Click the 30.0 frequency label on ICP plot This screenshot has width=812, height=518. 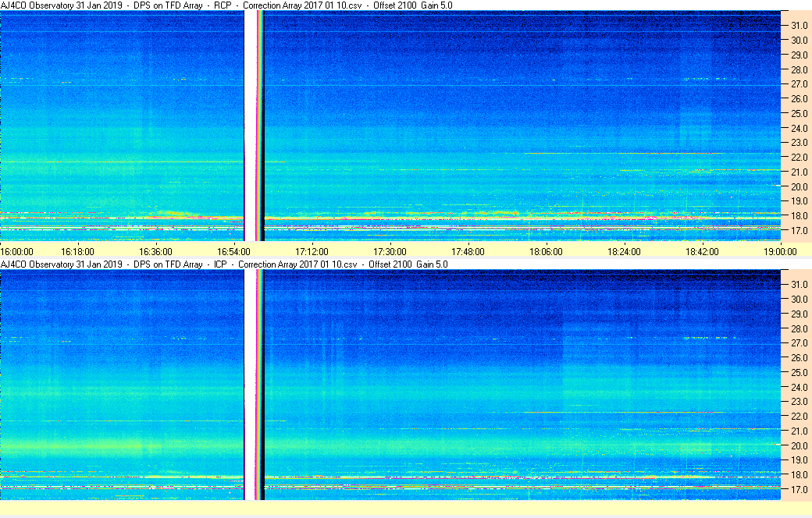click(x=799, y=299)
